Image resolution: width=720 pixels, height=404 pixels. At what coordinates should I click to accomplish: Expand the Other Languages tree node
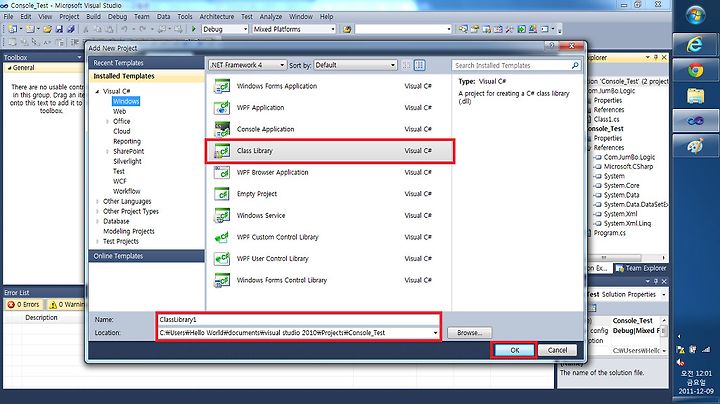click(97, 202)
